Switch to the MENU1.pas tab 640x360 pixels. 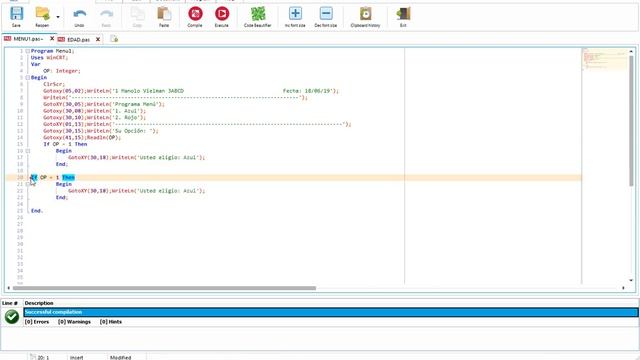[28, 39]
